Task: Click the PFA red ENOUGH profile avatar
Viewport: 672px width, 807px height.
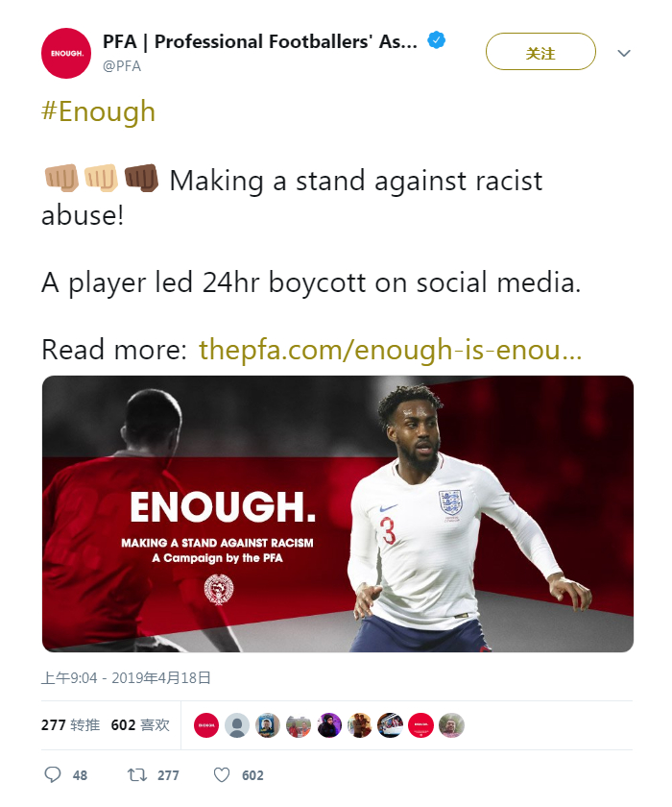Action: [x=66, y=54]
